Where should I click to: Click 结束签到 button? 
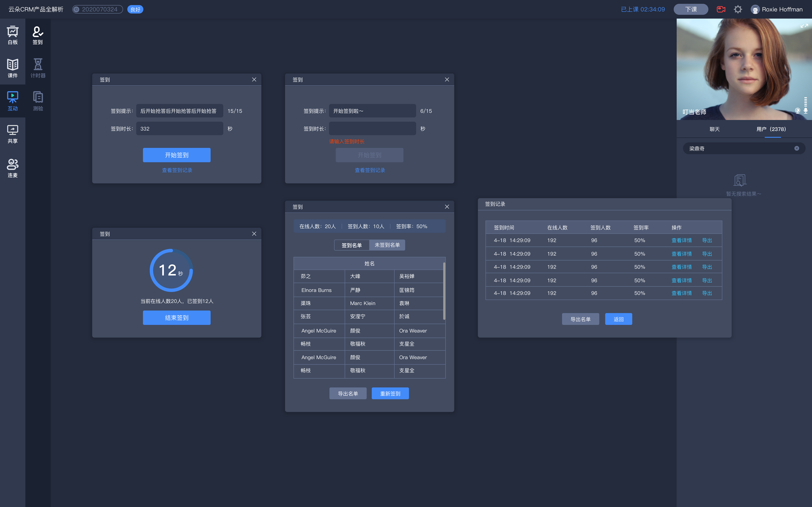click(x=177, y=317)
